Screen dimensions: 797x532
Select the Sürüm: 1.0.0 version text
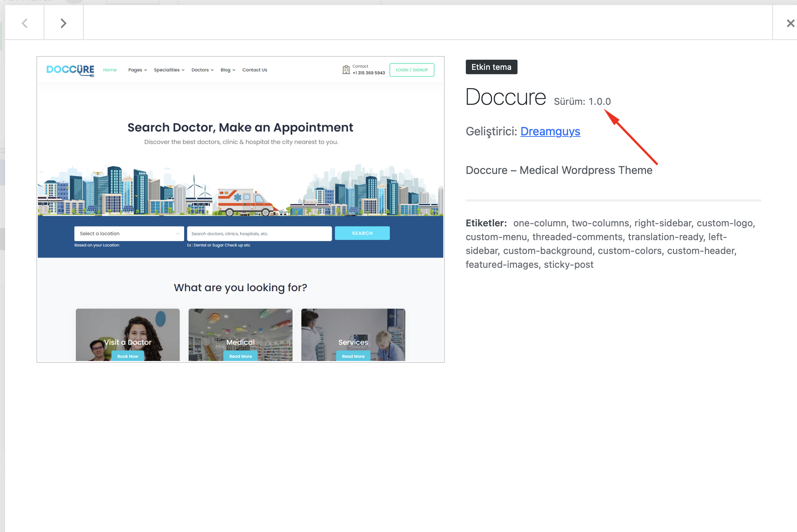(582, 102)
